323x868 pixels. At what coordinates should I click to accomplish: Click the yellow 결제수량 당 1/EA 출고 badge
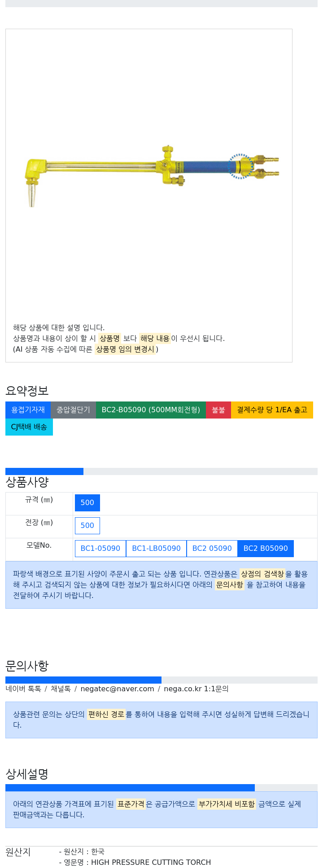[x=272, y=410]
